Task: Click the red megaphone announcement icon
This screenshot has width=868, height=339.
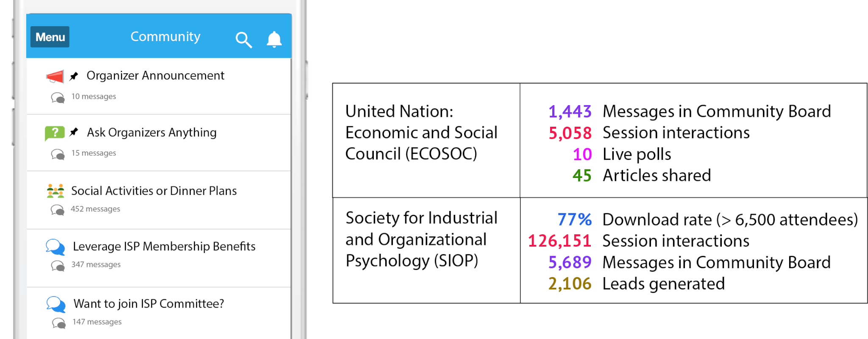Action: [55, 76]
